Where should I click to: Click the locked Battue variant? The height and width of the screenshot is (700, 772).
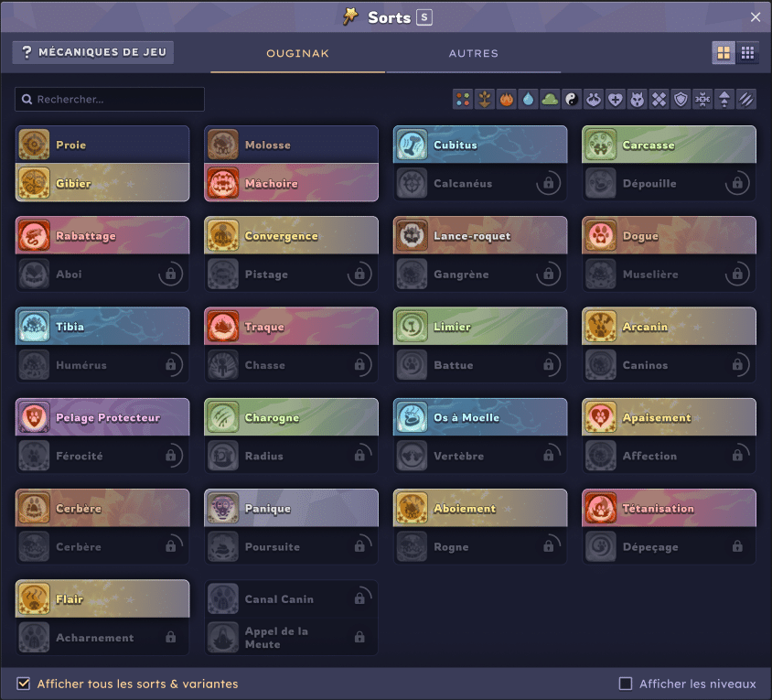pos(480,364)
